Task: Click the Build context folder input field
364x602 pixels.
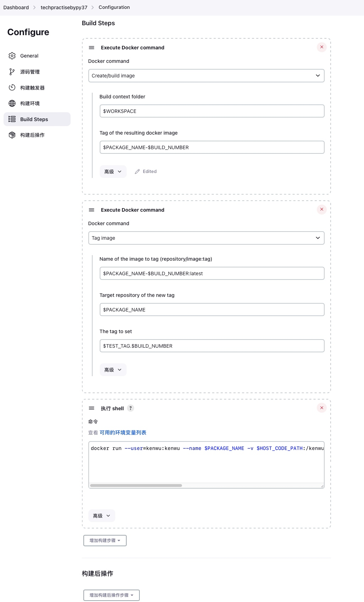Action: point(212,111)
